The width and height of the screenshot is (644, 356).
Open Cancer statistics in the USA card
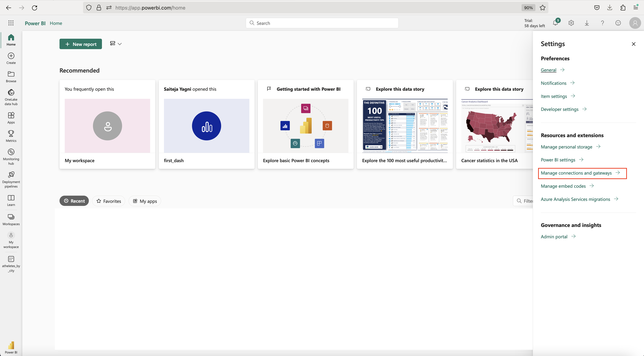494,124
